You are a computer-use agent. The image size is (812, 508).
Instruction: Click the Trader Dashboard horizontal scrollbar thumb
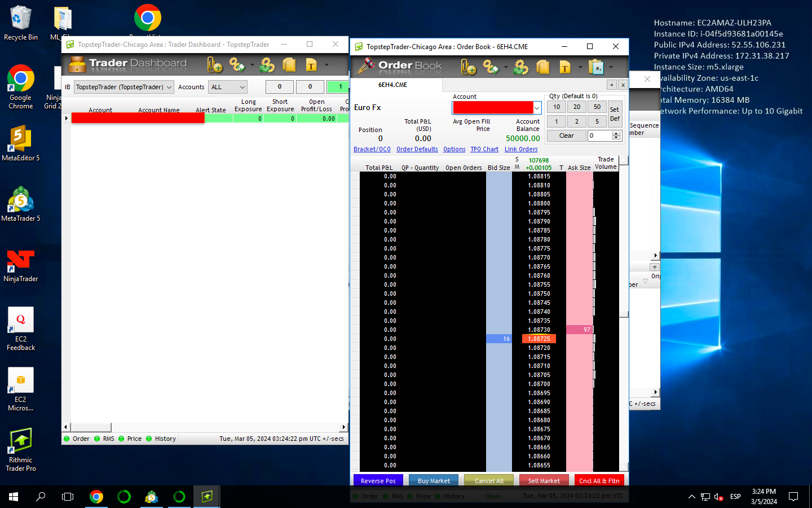(91, 427)
